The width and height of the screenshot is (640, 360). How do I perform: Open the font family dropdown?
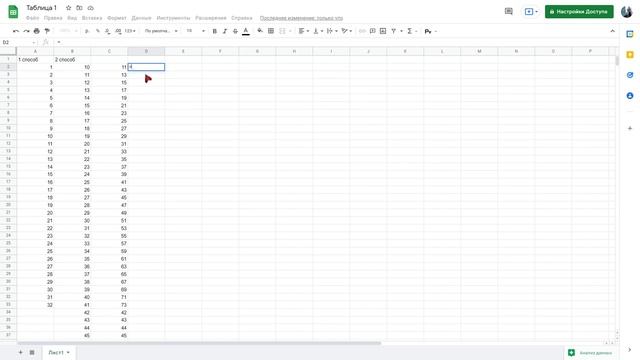[161, 31]
